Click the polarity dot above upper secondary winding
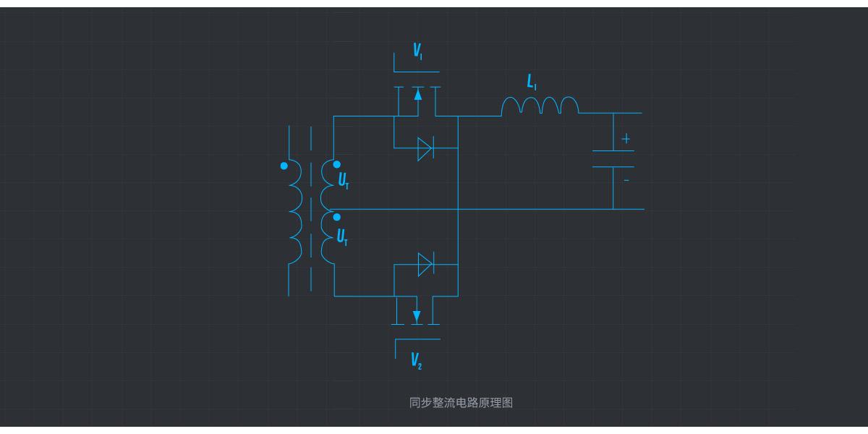The image size is (868, 434). point(336,164)
